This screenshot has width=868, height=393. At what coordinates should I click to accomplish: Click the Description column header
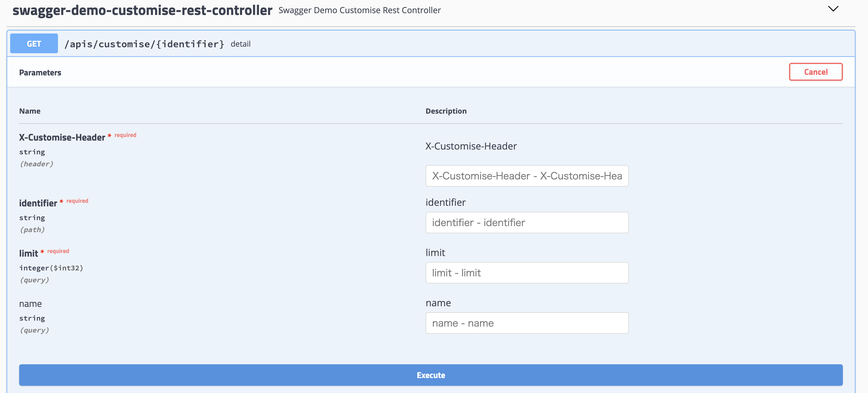point(446,111)
